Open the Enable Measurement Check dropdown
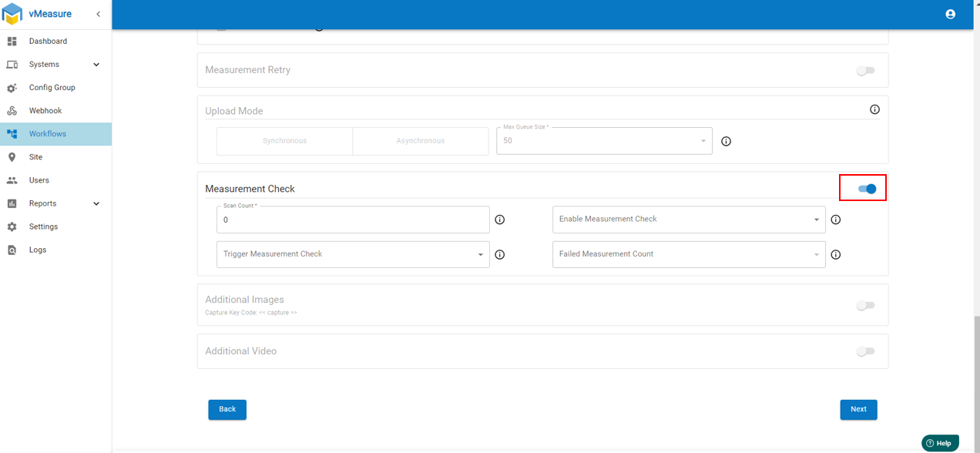The height and width of the screenshot is (453, 980). coord(689,220)
